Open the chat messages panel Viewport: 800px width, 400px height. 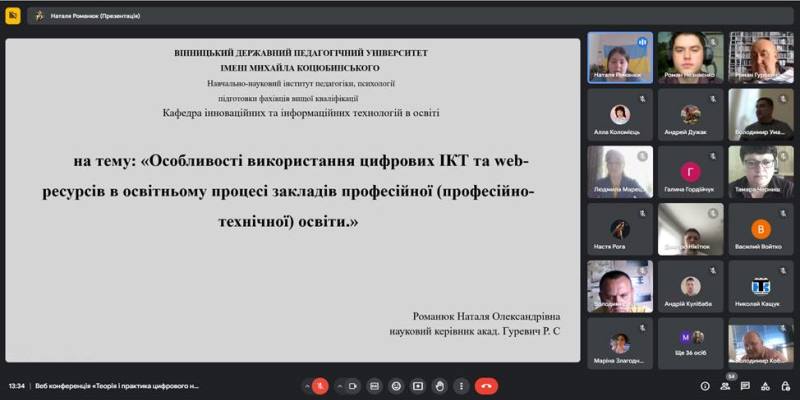click(x=746, y=386)
